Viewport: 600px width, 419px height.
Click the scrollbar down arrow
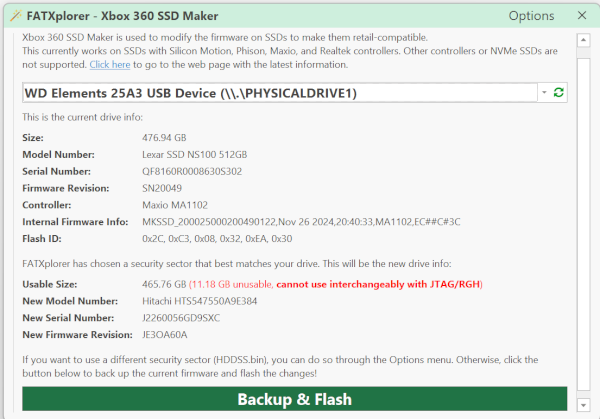click(583, 405)
